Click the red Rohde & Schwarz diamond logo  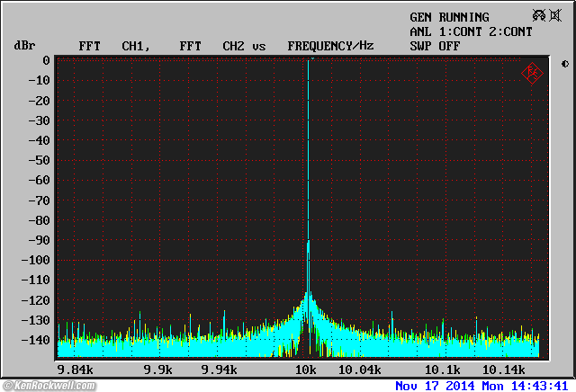531,73
